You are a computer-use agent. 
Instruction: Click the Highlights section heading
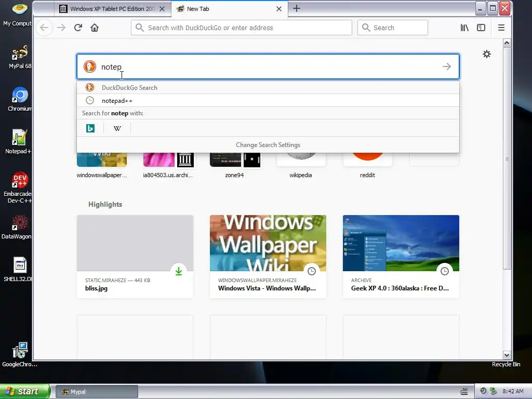click(105, 204)
